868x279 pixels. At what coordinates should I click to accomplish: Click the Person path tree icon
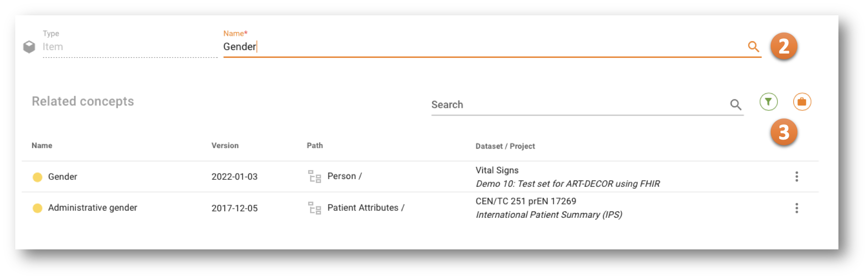pyautogui.click(x=314, y=177)
